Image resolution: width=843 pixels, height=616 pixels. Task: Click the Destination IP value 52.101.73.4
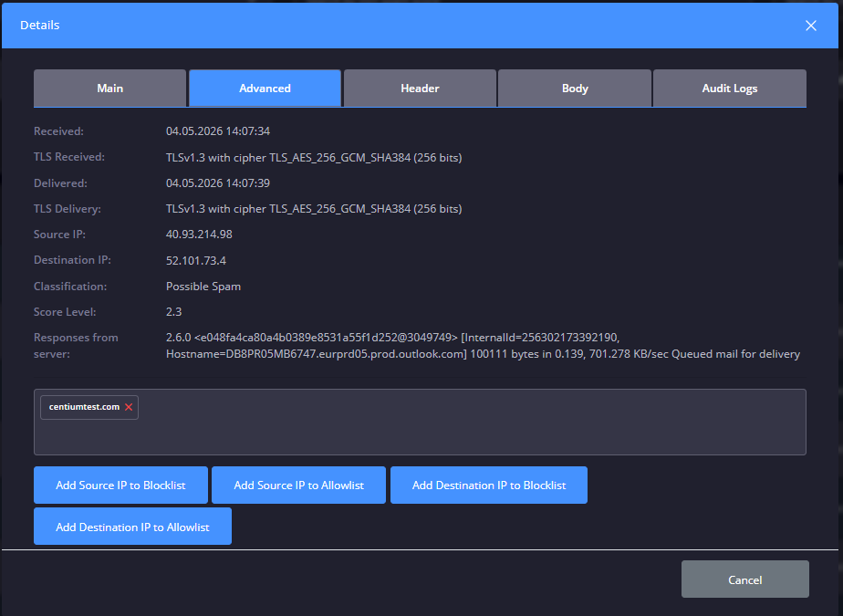coord(195,260)
